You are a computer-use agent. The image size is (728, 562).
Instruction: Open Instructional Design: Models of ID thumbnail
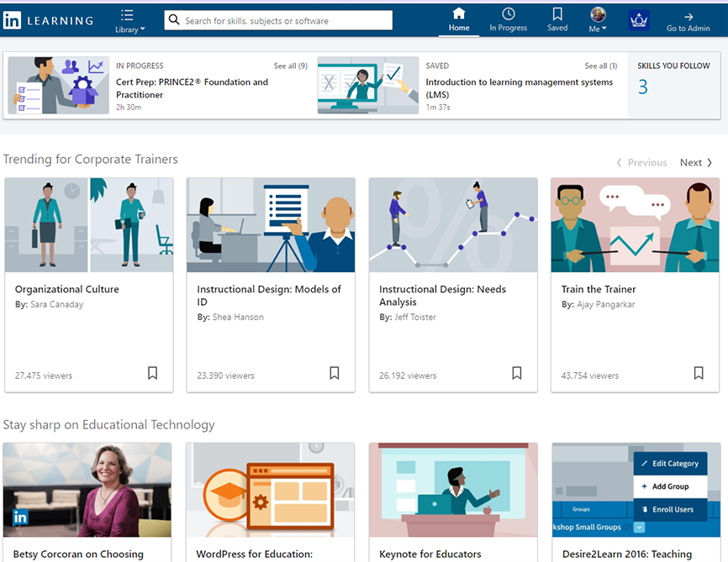(271, 225)
